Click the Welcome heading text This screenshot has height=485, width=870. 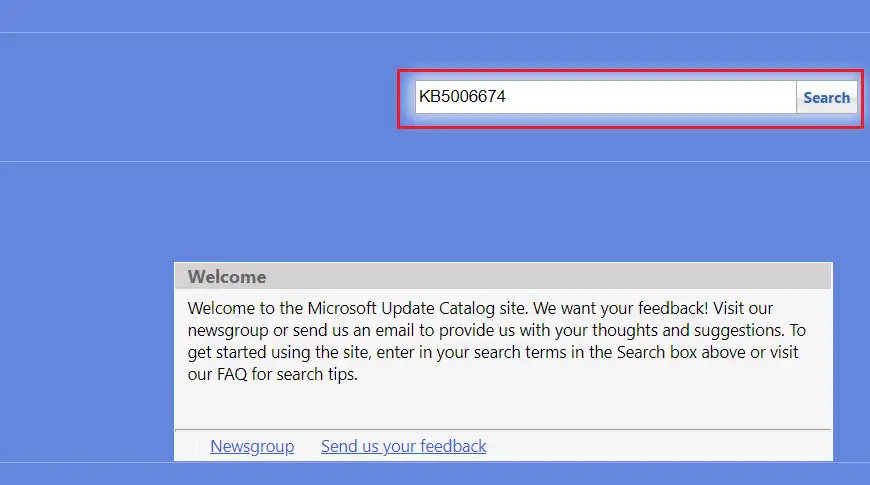point(226,276)
